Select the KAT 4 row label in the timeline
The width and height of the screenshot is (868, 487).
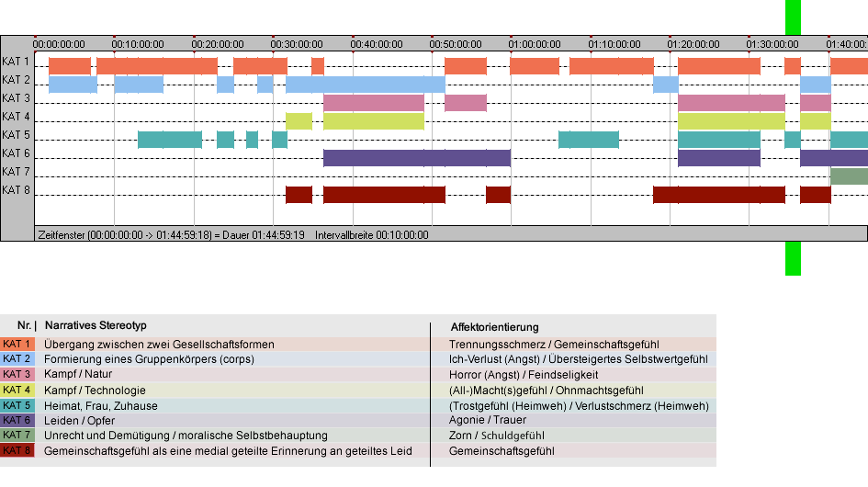(x=16, y=117)
